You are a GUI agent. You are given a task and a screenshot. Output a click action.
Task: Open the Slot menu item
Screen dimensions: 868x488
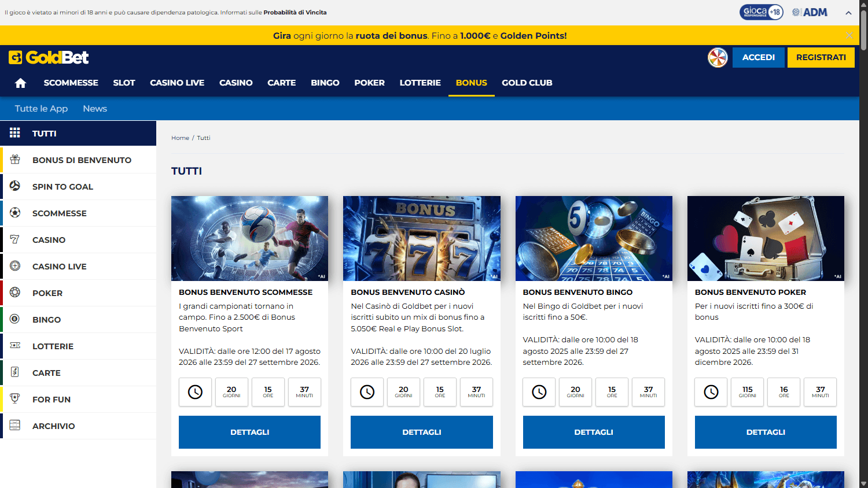[124, 83]
